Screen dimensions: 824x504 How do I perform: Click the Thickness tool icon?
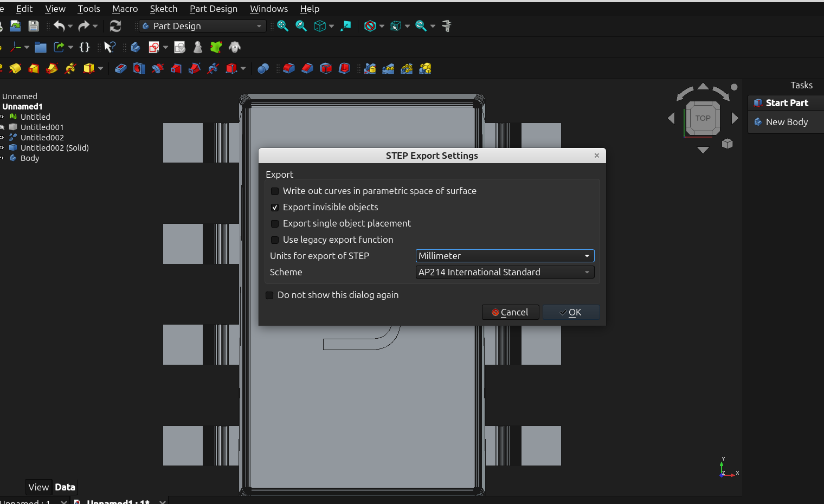(344, 68)
